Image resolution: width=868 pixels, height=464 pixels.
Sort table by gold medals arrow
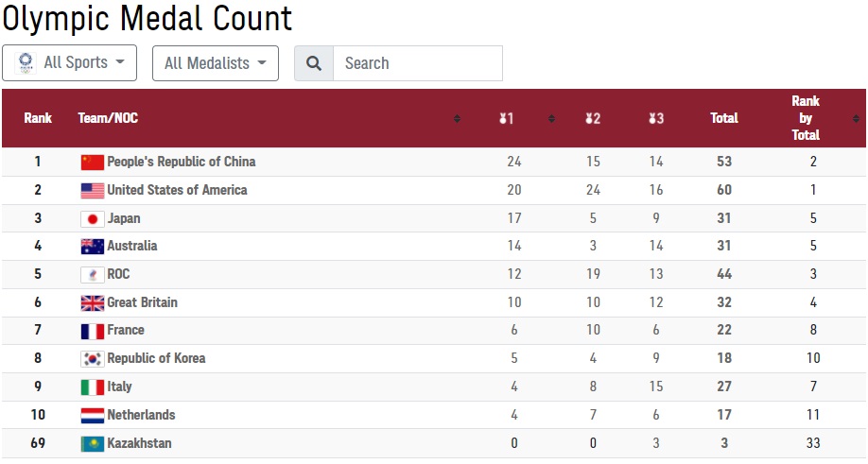coord(551,118)
